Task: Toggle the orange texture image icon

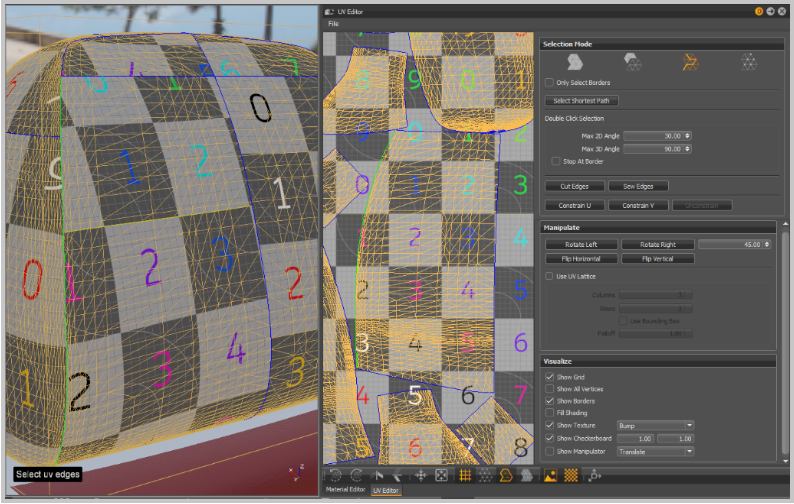Action: [x=550, y=475]
